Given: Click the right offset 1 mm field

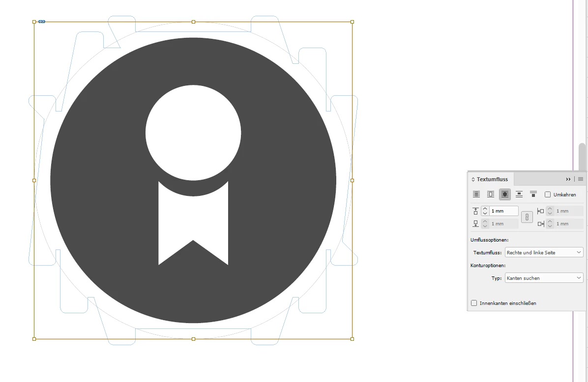Looking at the screenshot, I should point(568,223).
